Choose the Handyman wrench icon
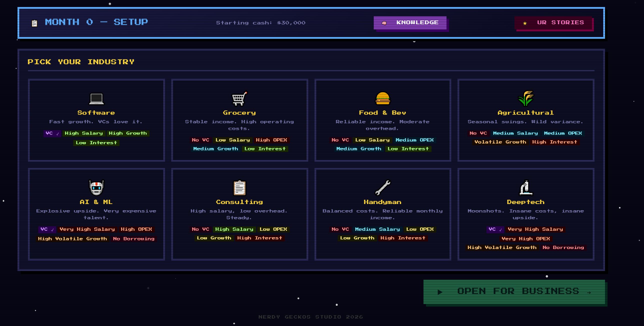Image resolution: width=644 pixels, height=326 pixels. 382,188
